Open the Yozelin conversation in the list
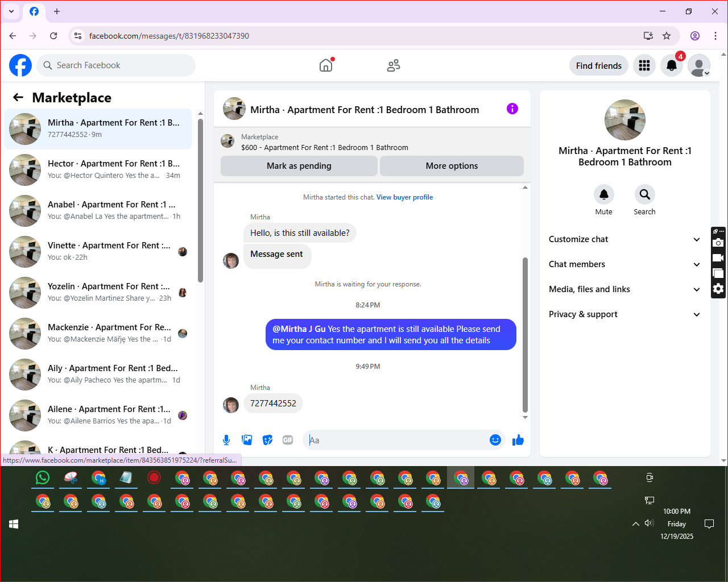The height and width of the screenshot is (582, 728). [x=98, y=293]
